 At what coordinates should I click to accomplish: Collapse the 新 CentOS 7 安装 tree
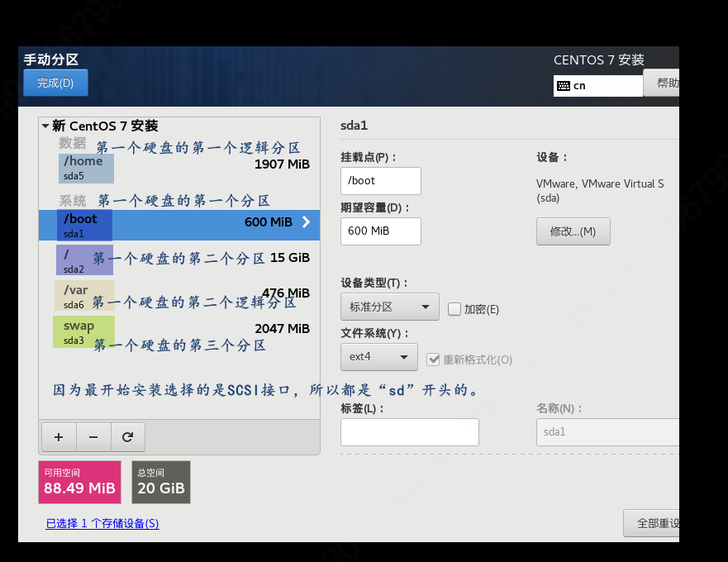(45, 126)
